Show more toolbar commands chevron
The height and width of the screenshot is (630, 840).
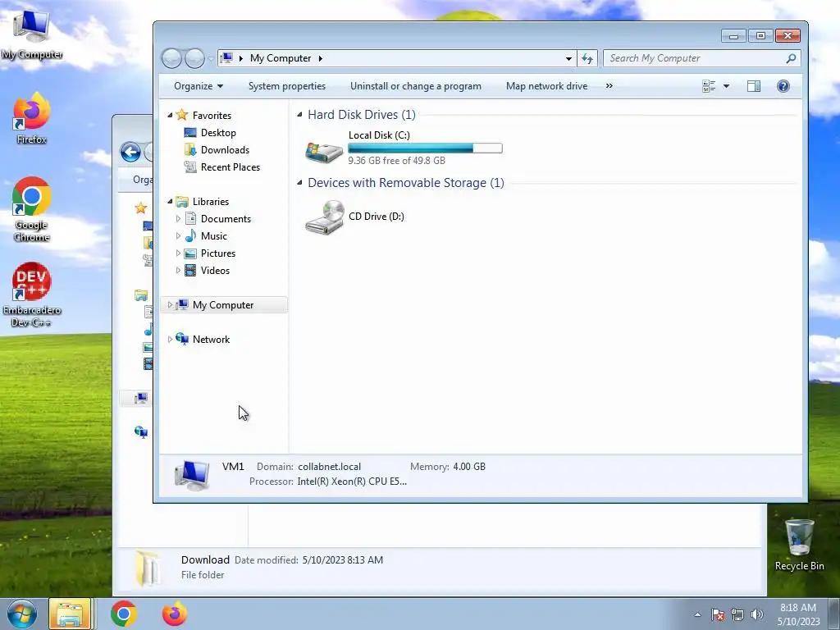pos(609,86)
